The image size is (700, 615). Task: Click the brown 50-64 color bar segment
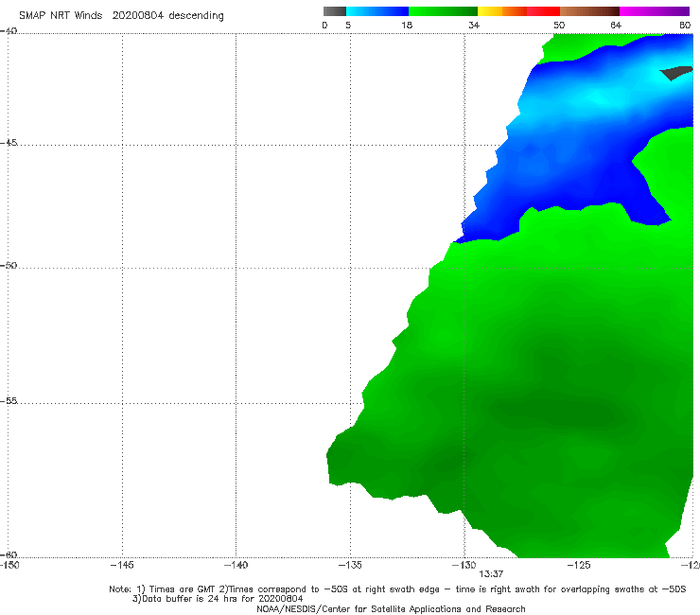589,11
